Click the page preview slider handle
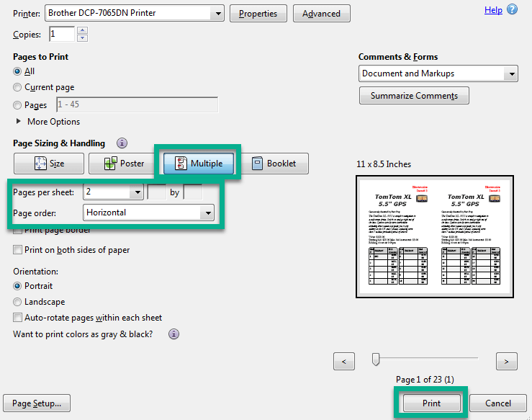Screen dimensions: 532x420 375,359
